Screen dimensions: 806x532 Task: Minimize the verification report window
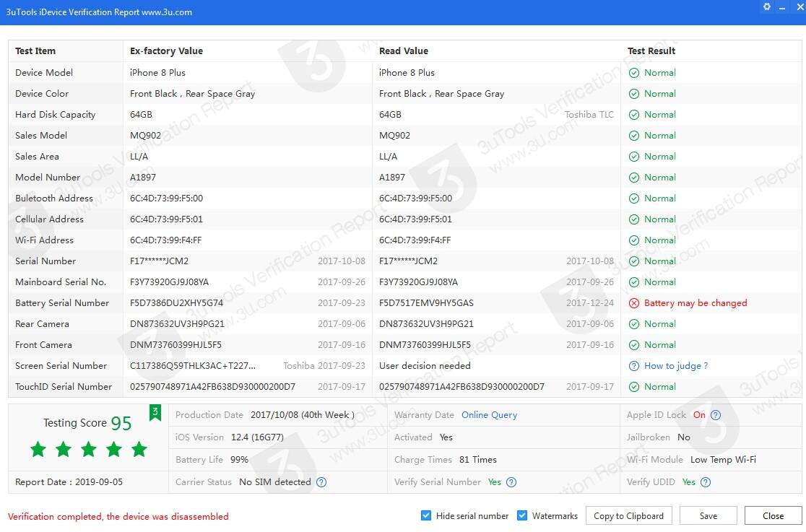783,6
